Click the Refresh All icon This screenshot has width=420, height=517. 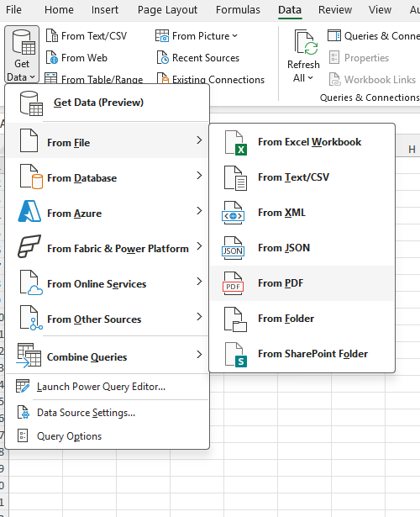coord(306,42)
